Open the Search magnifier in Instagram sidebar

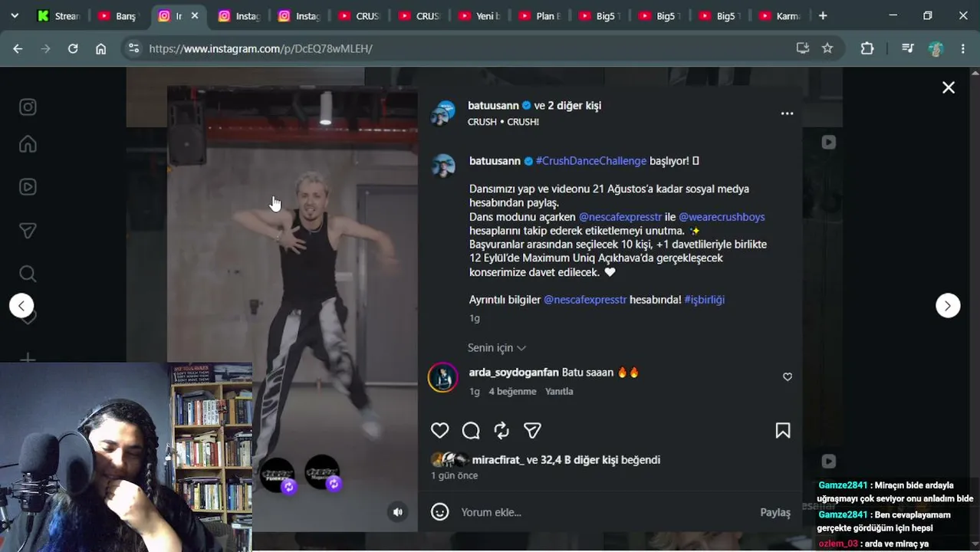coord(28,274)
